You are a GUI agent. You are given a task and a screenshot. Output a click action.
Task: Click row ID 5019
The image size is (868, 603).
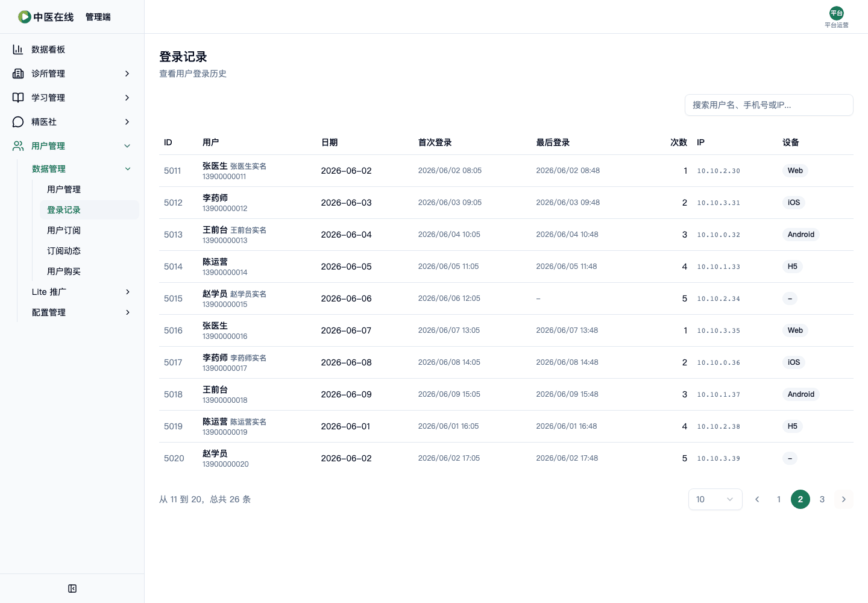point(173,426)
